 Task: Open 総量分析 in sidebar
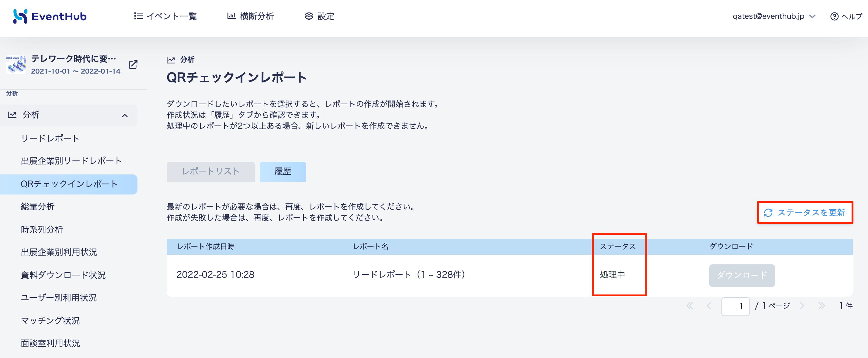pyautogui.click(x=37, y=207)
